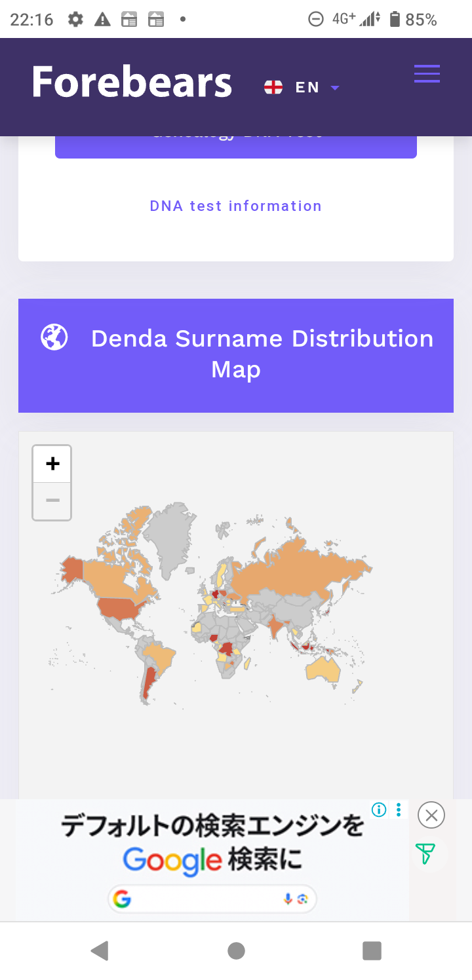The image size is (472, 980).
Task: Click the ad info icon
Action: pos(379,810)
